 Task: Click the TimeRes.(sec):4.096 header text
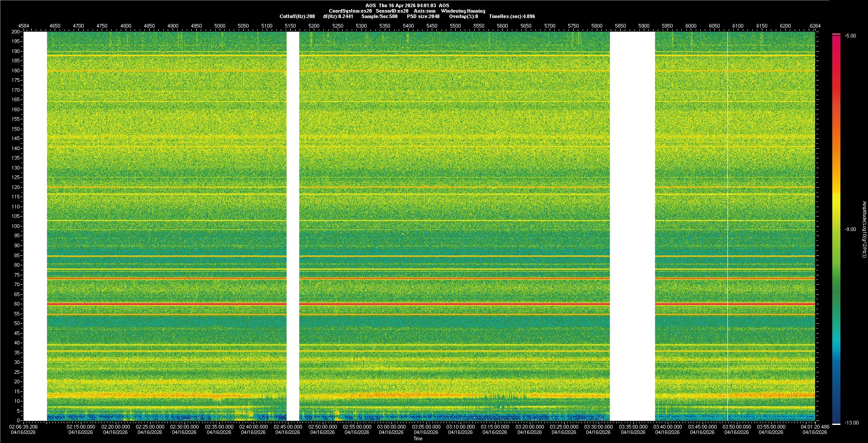pos(512,16)
